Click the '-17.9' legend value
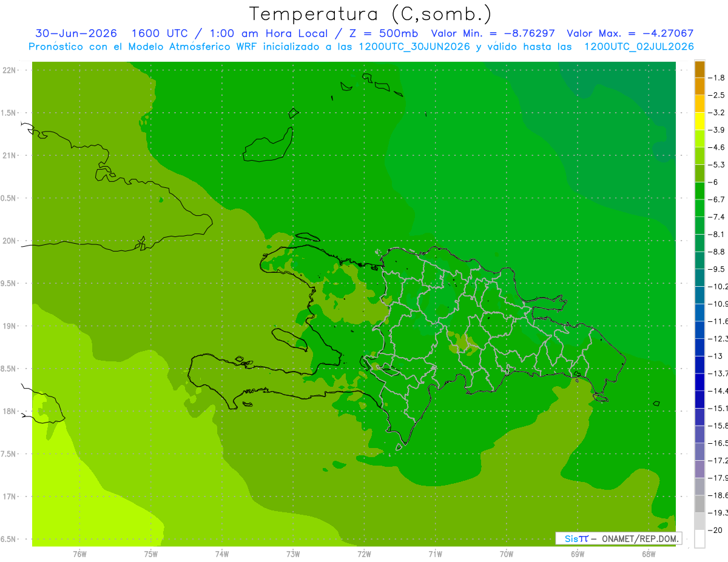The height and width of the screenshot is (562, 728). point(718,478)
